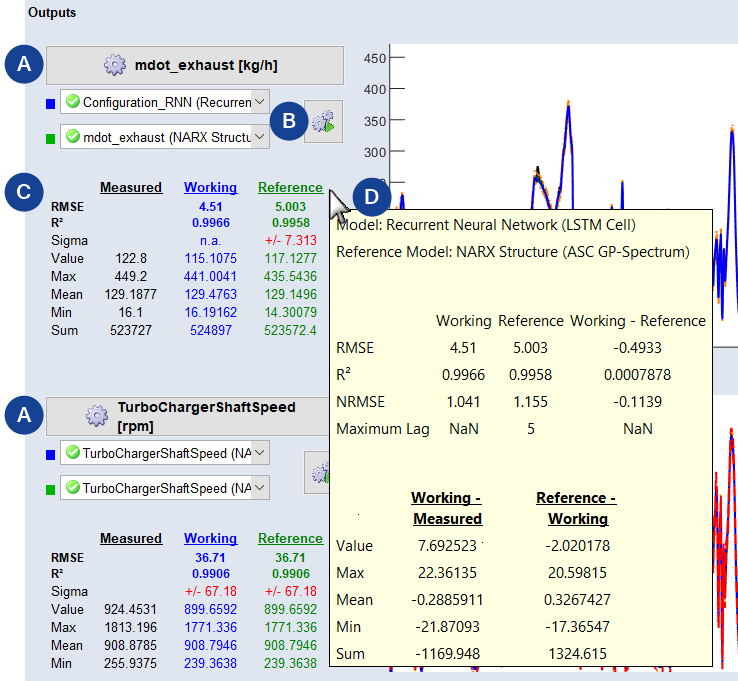Click callout marker D on the tooltip
Screen dimensions: 738x681
[371, 198]
